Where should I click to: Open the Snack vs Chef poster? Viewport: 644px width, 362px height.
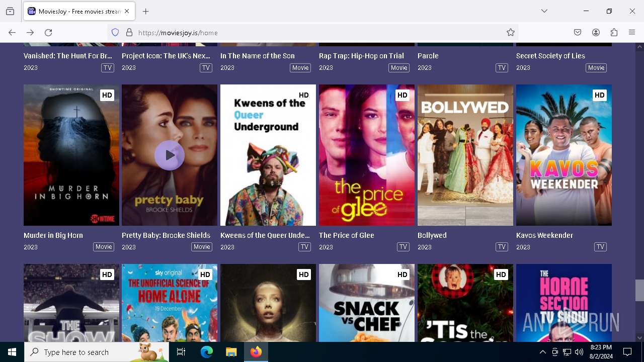click(367, 303)
